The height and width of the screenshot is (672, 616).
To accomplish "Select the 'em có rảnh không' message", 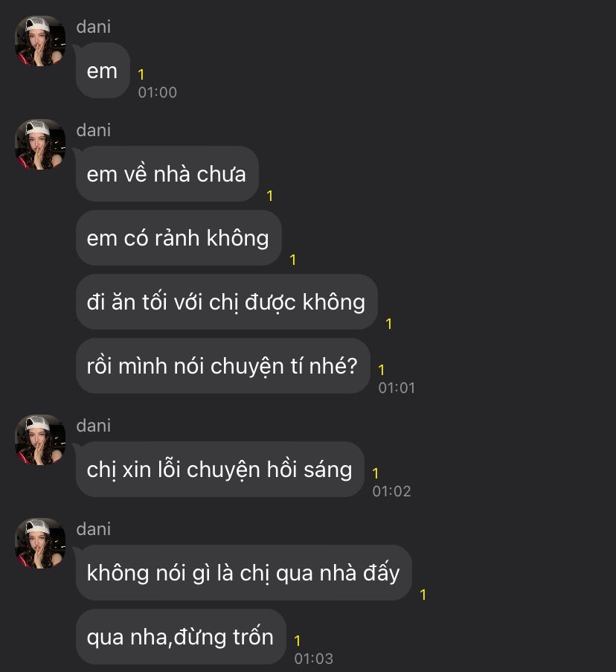I will [179, 238].
